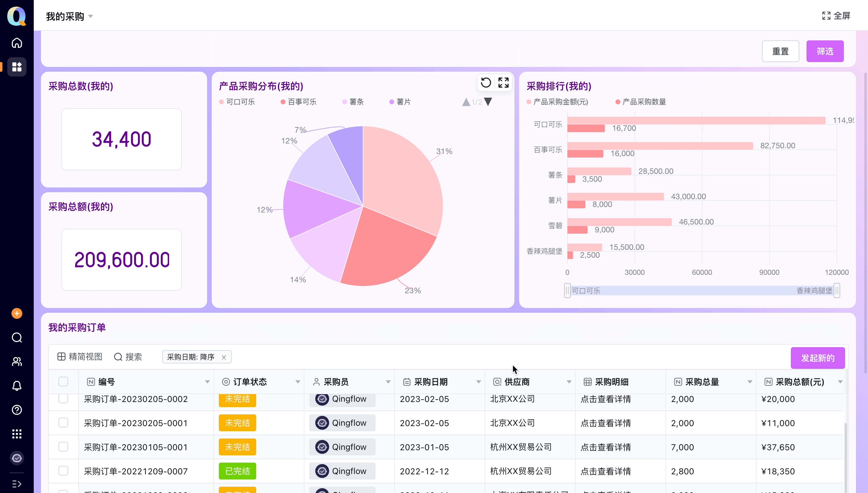Toggle the select-all checkbox in table header
This screenshot has width=868, height=493.
[63, 382]
